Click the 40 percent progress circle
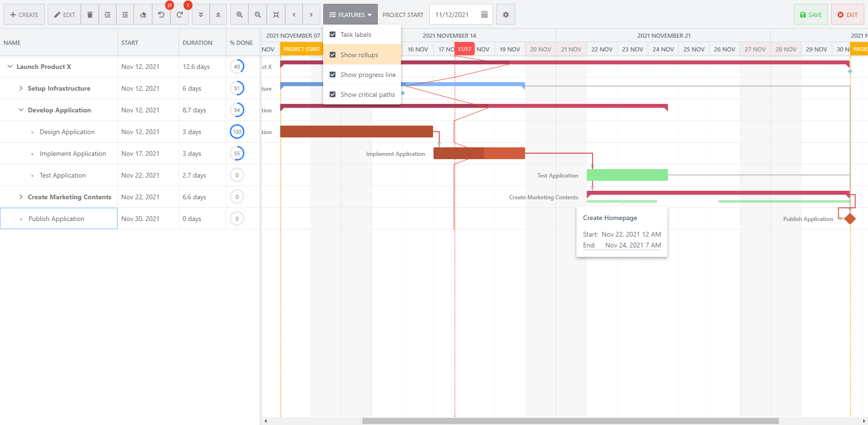The height and width of the screenshot is (425, 868). (x=237, y=67)
